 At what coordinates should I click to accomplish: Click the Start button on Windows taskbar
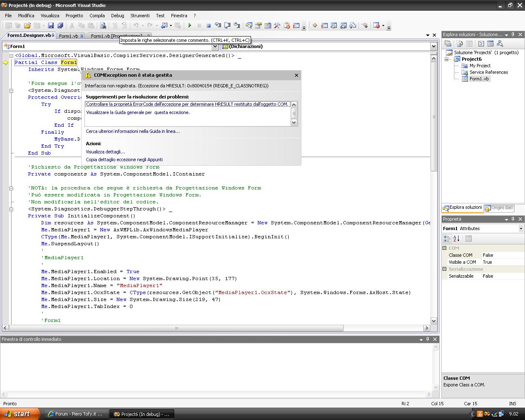pos(20,414)
